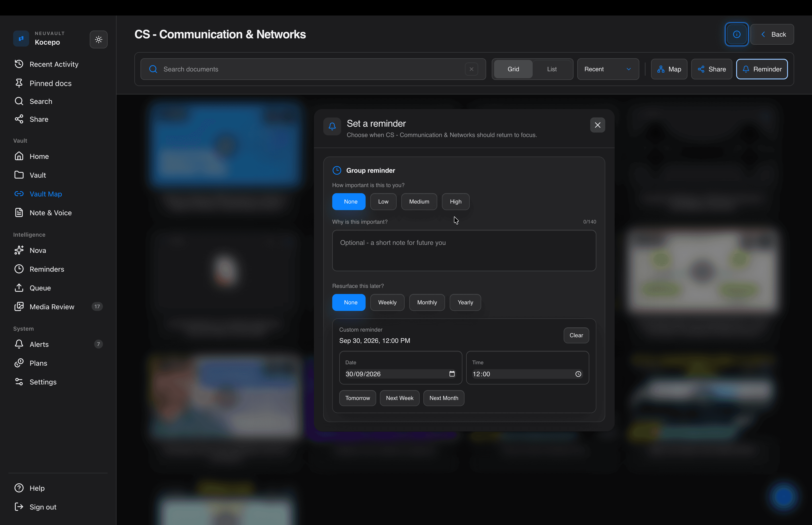
Task: Click Clear on custom reminder
Action: tap(576, 335)
